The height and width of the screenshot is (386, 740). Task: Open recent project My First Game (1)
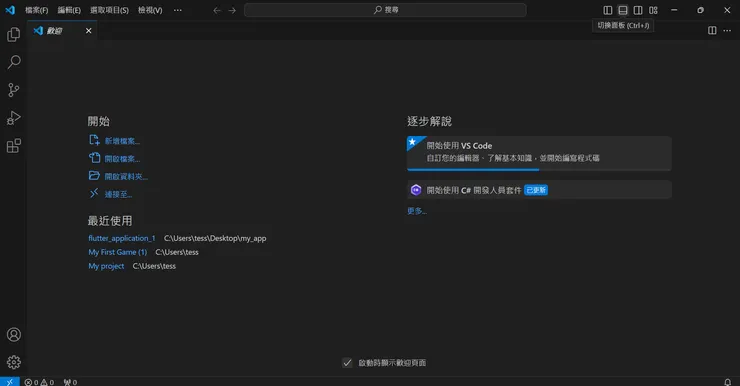[x=118, y=252]
